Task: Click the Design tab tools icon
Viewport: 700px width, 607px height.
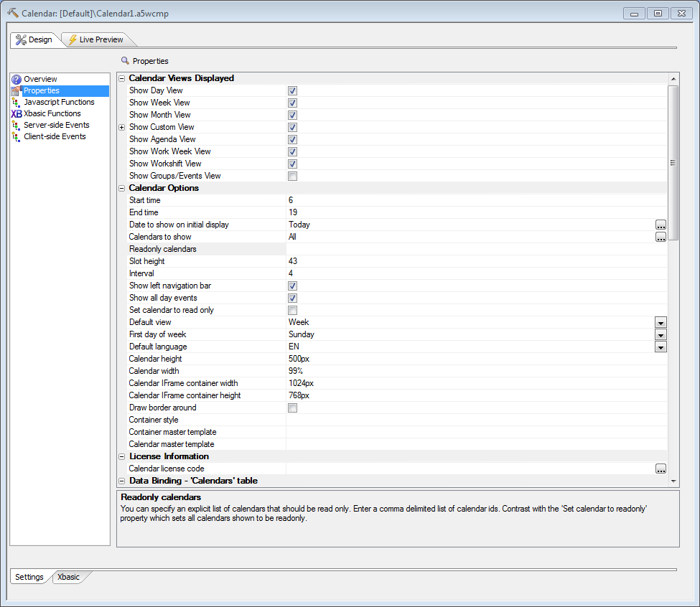Action: click(x=21, y=39)
